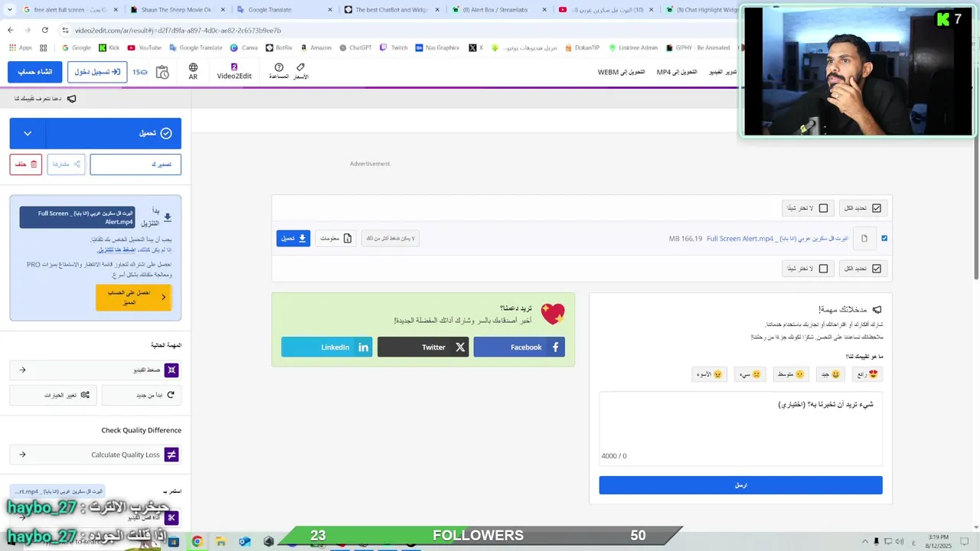The height and width of the screenshot is (551, 980).
Task: Open File Explorer from the taskbar
Action: coord(220,542)
